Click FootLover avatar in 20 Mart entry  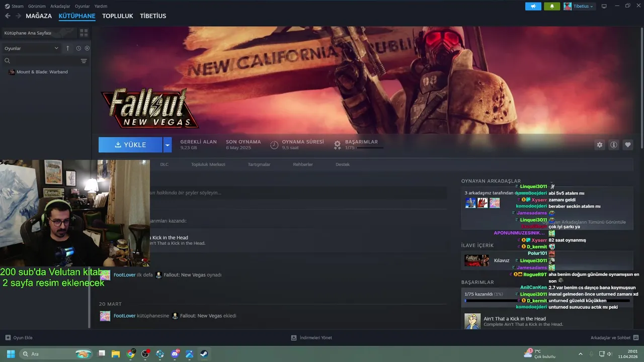[x=105, y=316]
